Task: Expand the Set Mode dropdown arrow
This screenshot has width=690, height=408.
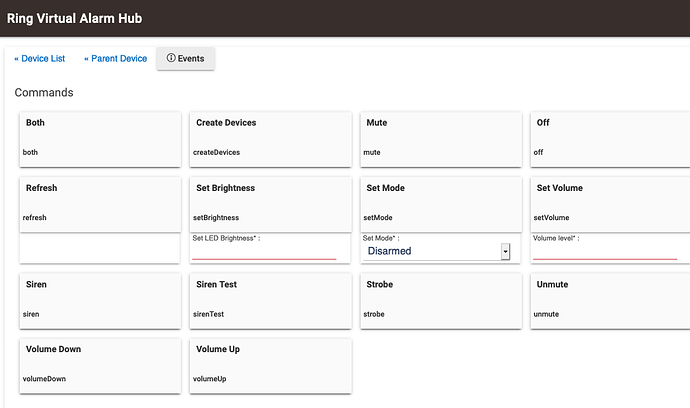Action: click(x=505, y=251)
